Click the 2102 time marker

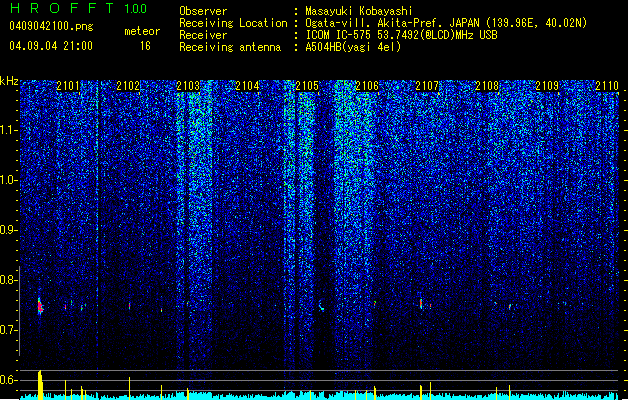tap(128, 86)
